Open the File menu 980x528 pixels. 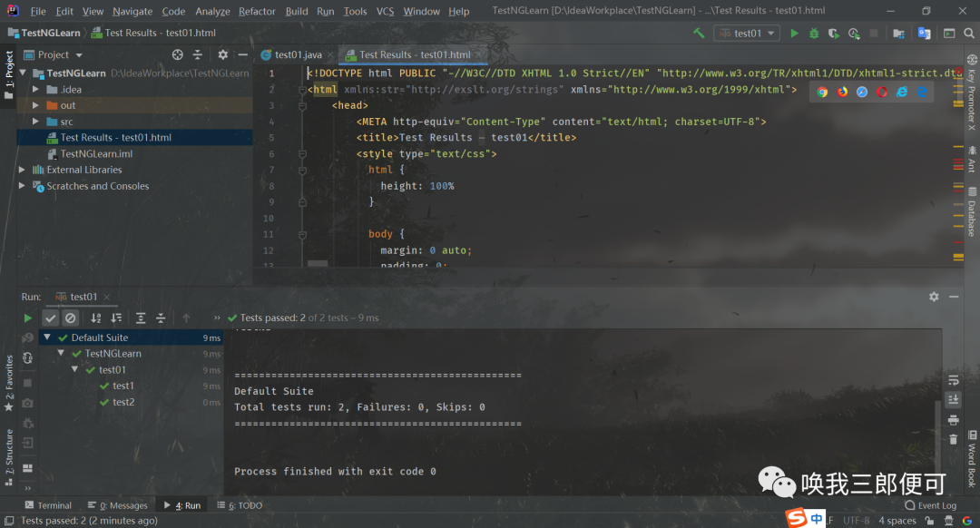[38, 11]
